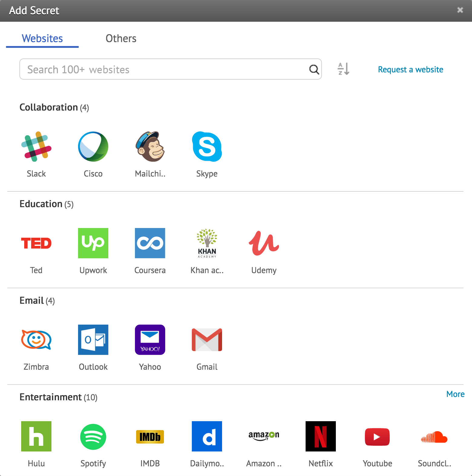Image resolution: width=472 pixels, height=476 pixels.
Task: Select the Udemy icon
Action: pyautogui.click(x=264, y=243)
